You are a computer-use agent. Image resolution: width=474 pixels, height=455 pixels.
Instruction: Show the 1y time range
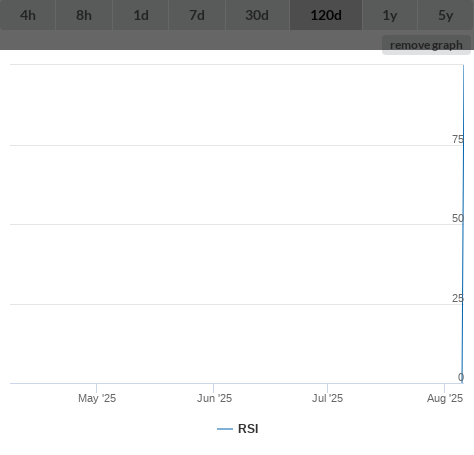coord(390,15)
